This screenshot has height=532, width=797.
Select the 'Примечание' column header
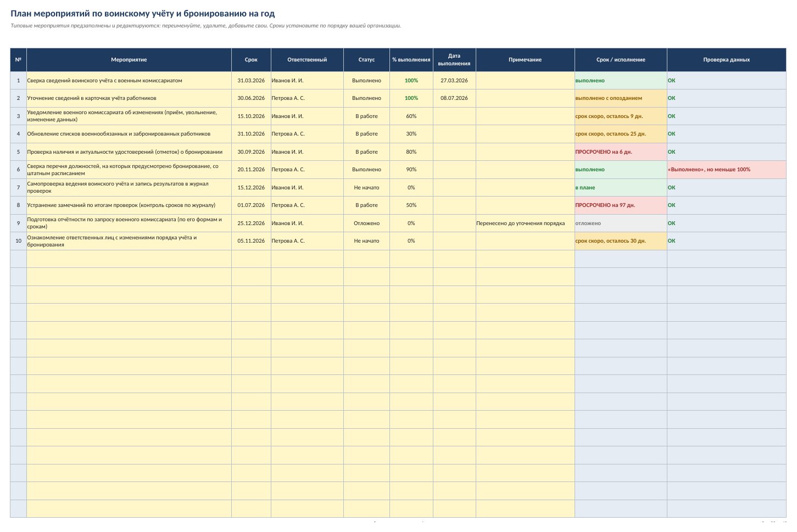(x=525, y=60)
